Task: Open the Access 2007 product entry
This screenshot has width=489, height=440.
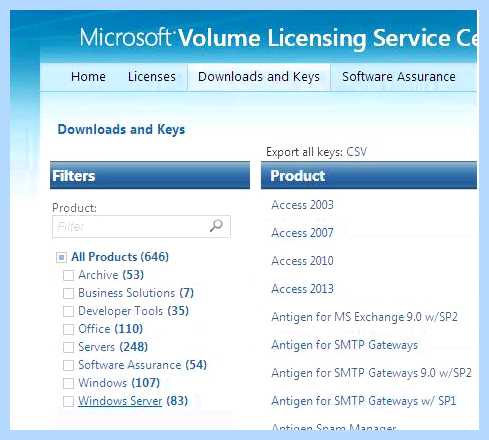Action: point(302,233)
